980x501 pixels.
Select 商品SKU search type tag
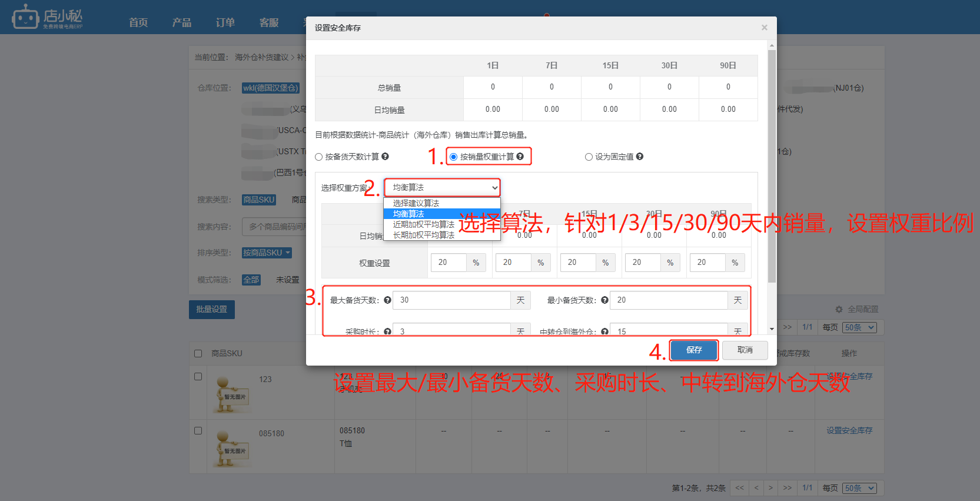coord(259,200)
